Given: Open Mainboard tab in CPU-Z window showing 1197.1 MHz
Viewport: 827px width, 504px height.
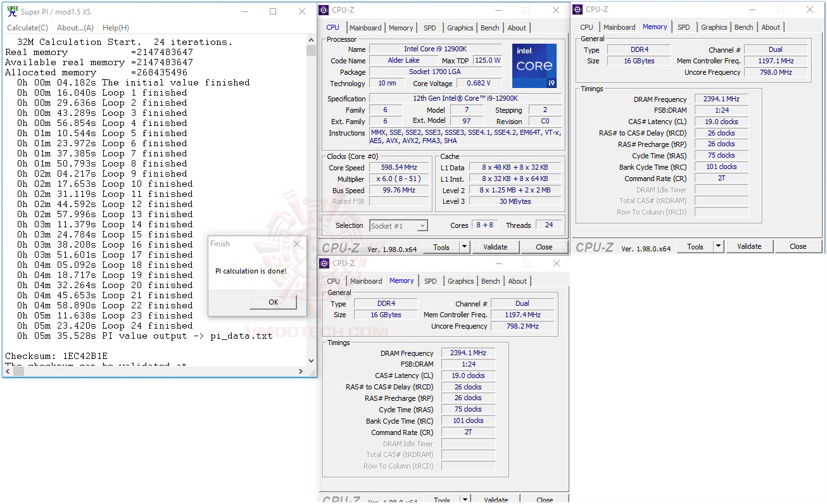Looking at the screenshot, I should (619, 27).
